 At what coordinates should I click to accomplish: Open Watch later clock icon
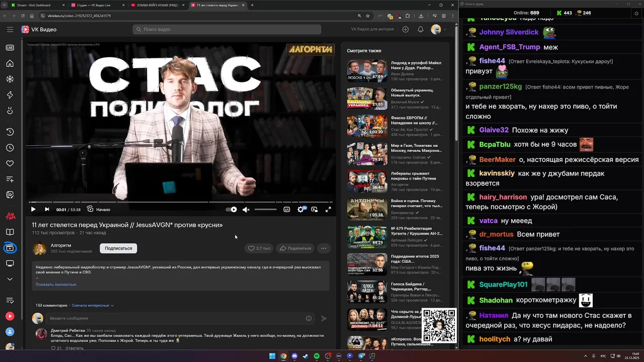point(10,148)
